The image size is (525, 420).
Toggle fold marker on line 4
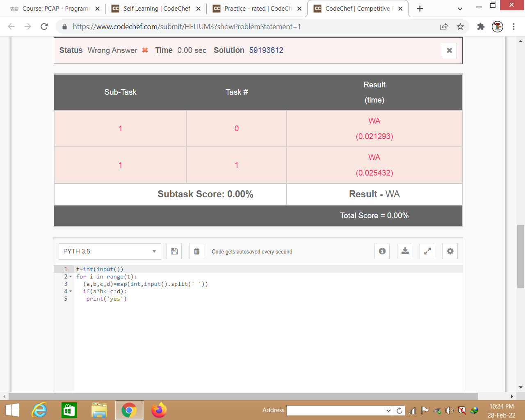(70, 291)
